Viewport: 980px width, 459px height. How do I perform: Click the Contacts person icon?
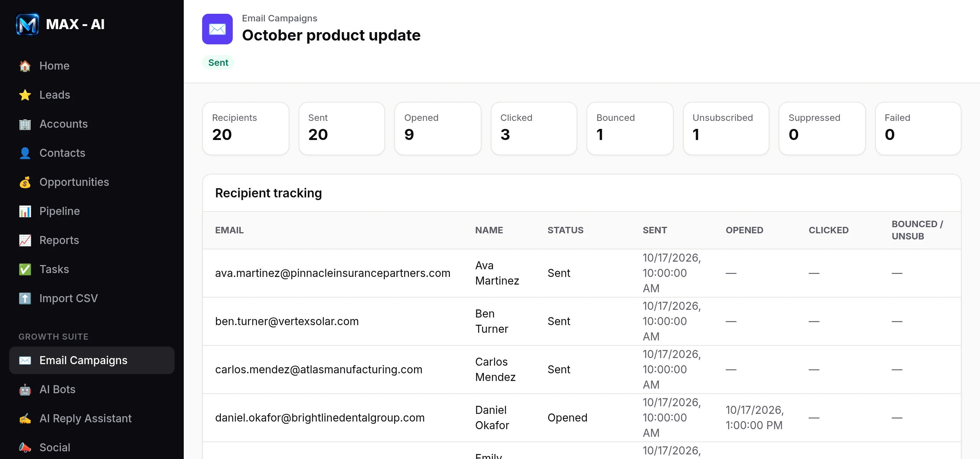[x=25, y=153]
